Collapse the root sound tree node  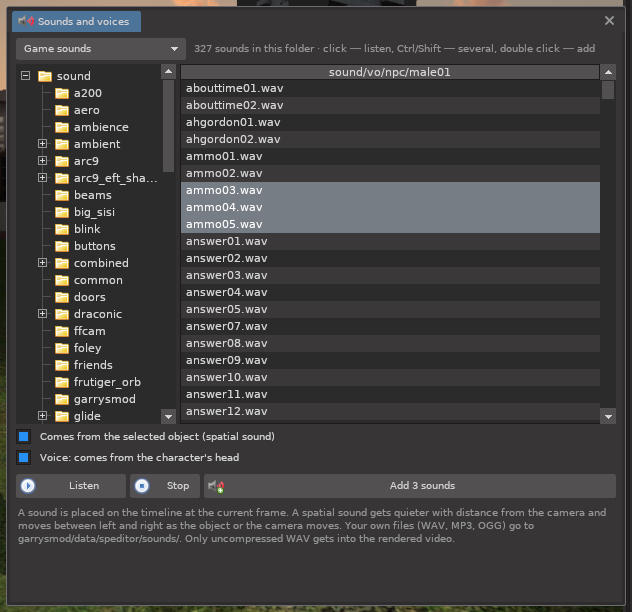pyautogui.click(x=25, y=75)
